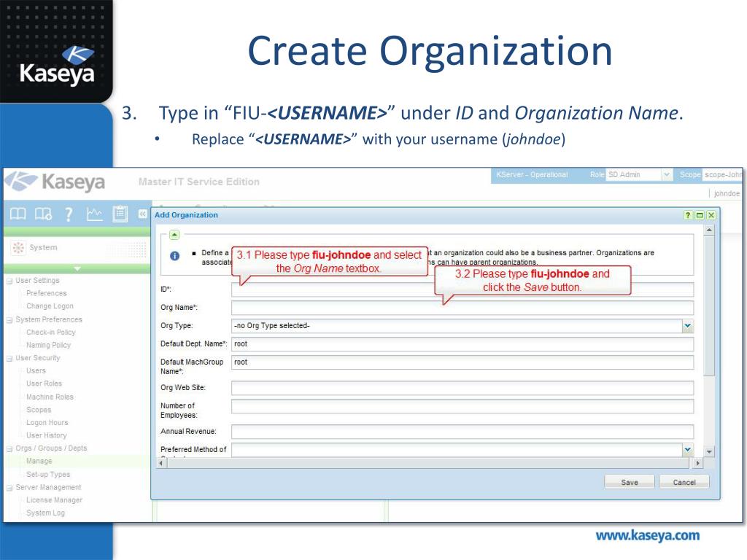
Task: Click the blue info icon in dialog
Action: pyautogui.click(x=175, y=256)
